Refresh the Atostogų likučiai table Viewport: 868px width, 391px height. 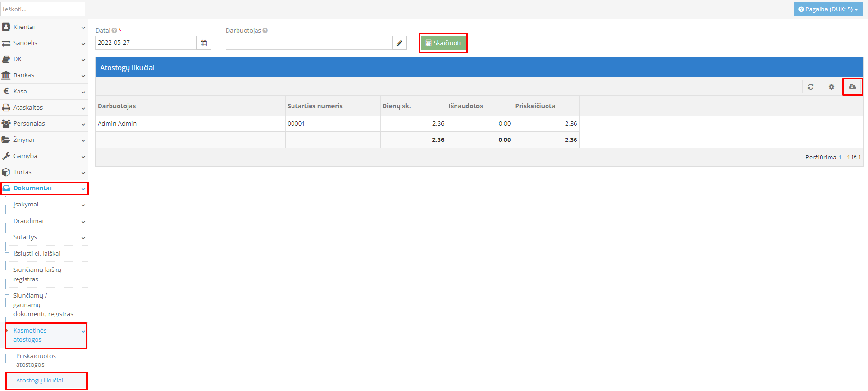pyautogui.click(x=810, y=87)
